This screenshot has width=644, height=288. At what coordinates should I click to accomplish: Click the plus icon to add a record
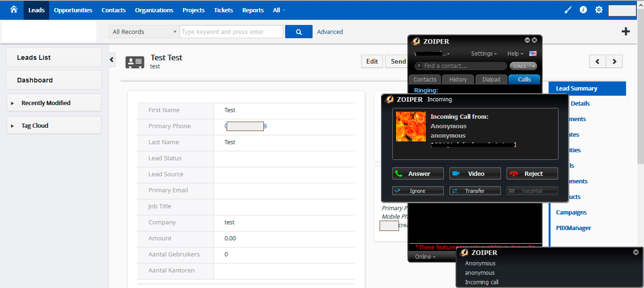(626, 31)
